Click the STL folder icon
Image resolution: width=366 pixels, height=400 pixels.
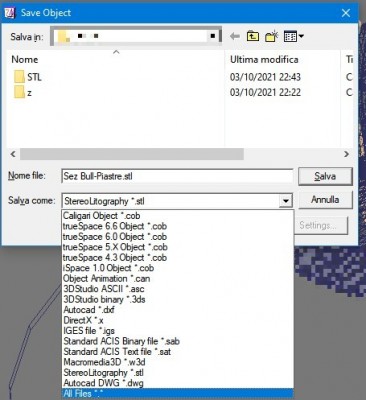(20, 77)
